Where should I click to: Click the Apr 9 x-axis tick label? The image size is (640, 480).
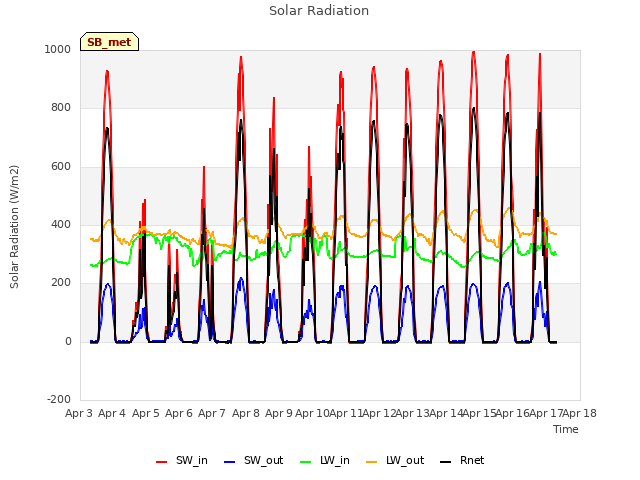tap(279, 413)
